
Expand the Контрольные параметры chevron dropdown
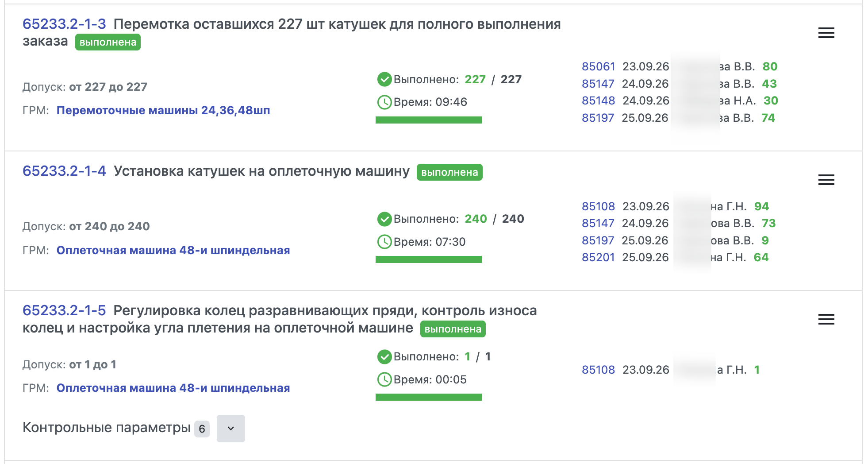pos(230,428)
